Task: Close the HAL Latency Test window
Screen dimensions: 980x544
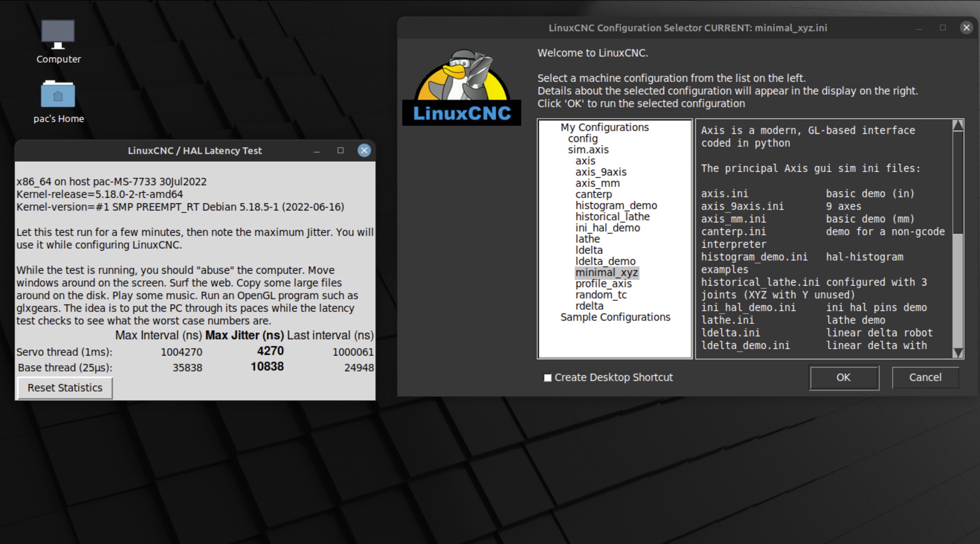Action: click(x=364, y=150)
